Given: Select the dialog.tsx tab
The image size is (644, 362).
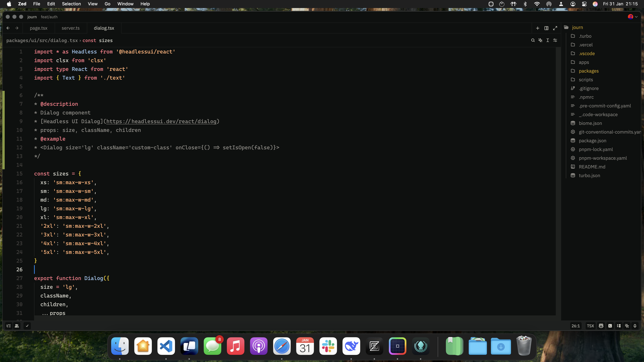Looking at the screenshot, I should pyautogui.click(x=104, y=28).
